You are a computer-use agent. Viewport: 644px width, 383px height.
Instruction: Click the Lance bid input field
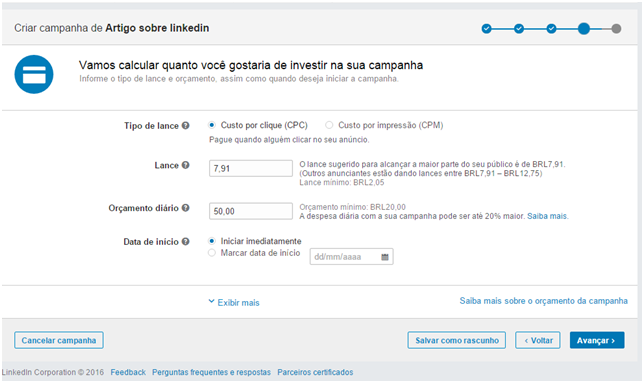click(251, 168)
